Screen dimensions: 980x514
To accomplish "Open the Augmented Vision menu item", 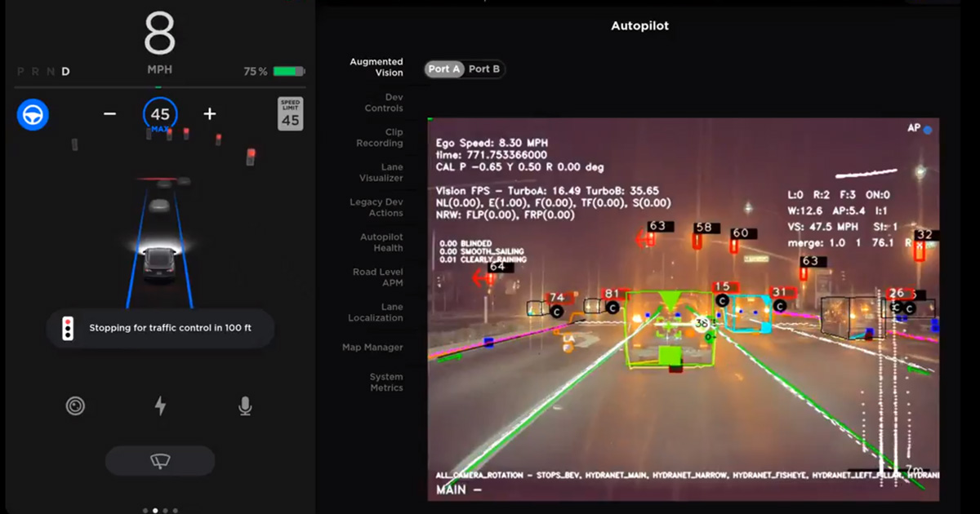I will [376, 67].
